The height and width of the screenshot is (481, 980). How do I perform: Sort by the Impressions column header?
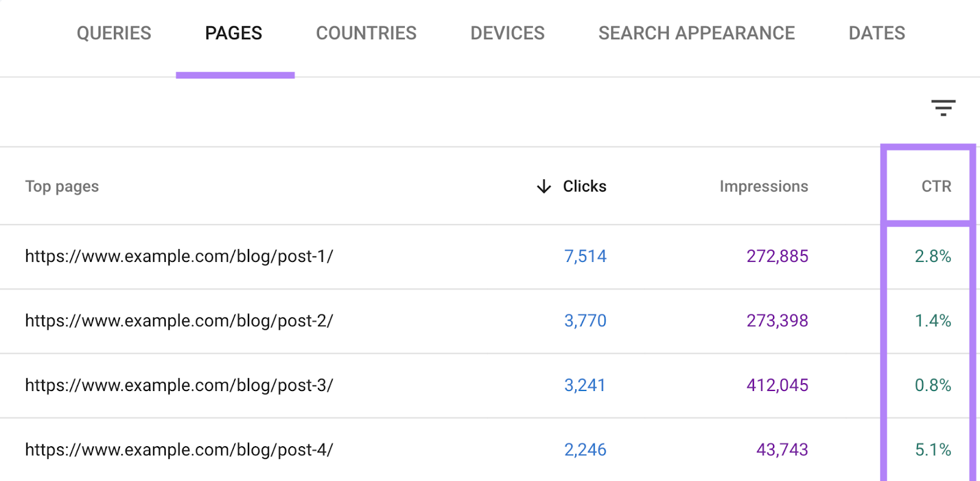pyautogui.click(x=763, y=186)
